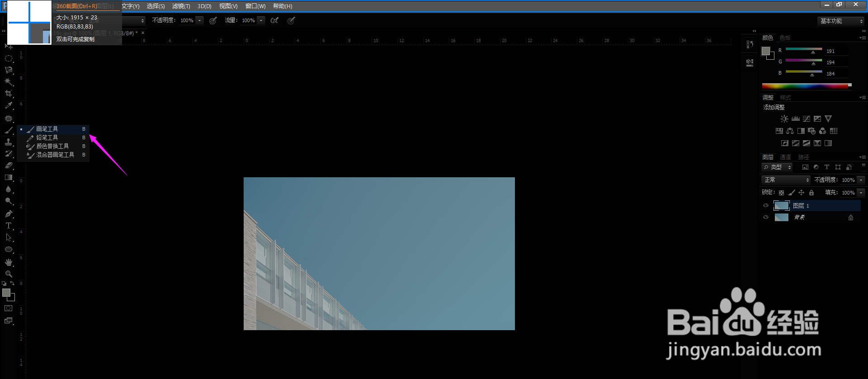Add a Channel Mixer adjustment
The height and width of the screenshot is (379, 868).
(x=823, y=131)
